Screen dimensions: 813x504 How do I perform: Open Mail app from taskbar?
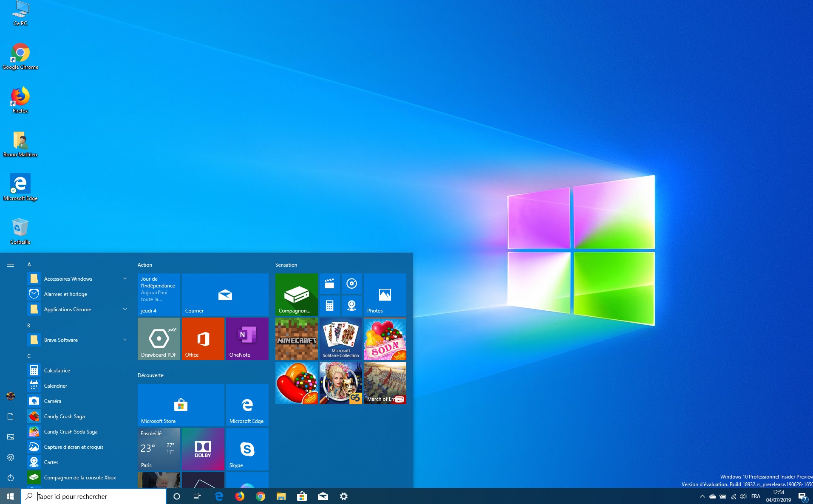tap(323, 496)
